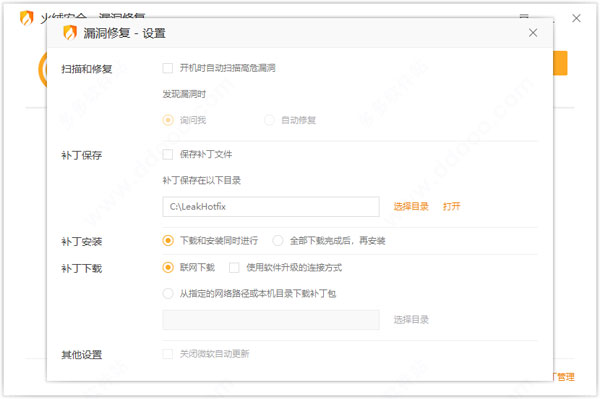Close the 漏洞修复 settings dialog
The width and height of the screenshot is (600, 399).
click(533, 33)
